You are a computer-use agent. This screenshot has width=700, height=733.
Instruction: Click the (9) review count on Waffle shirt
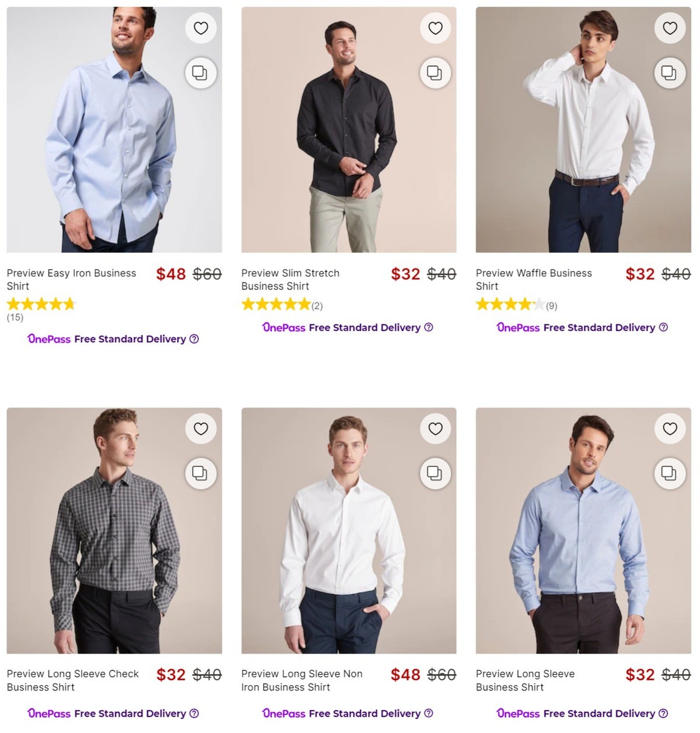pyautogui.click(x=551, y=305)
